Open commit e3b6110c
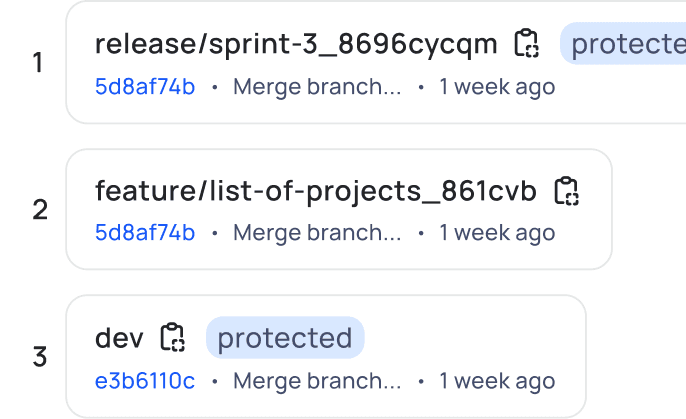This screenshot has height=419, width=686. click(x=145, y=381)
